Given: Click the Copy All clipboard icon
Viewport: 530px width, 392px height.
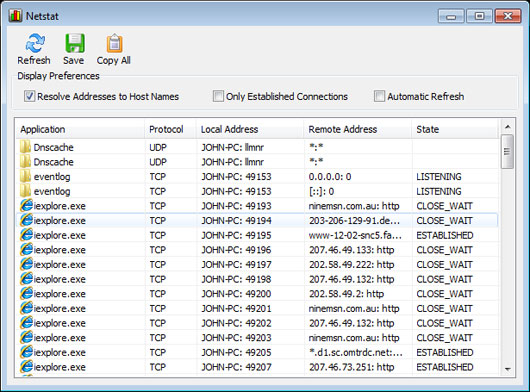Looking at the screenshot, I should pyautogui.click(x=115, y=43).
